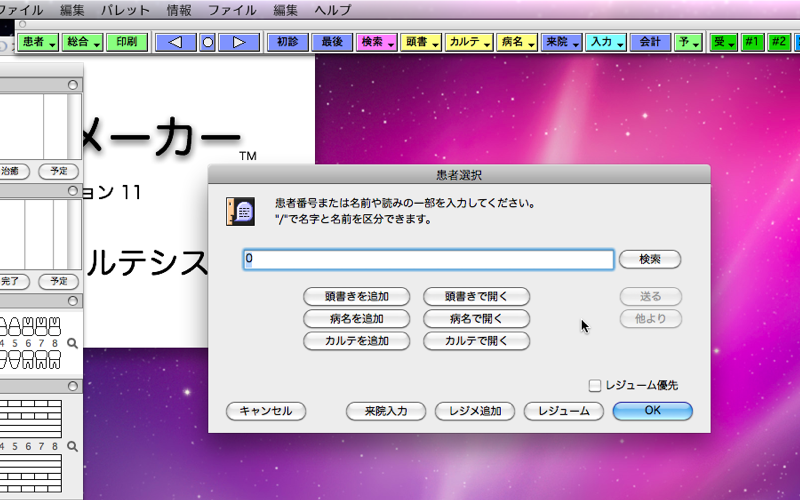The height and width of the screenshot is (500, 800).
Task: Click the left arrow previous record button
Action: point(176,42)
